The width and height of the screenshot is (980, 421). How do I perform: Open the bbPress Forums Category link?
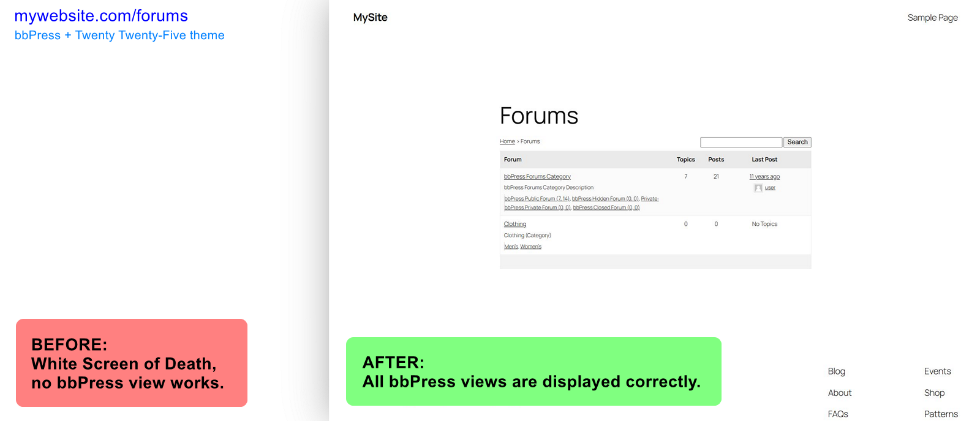coord(537,176)
